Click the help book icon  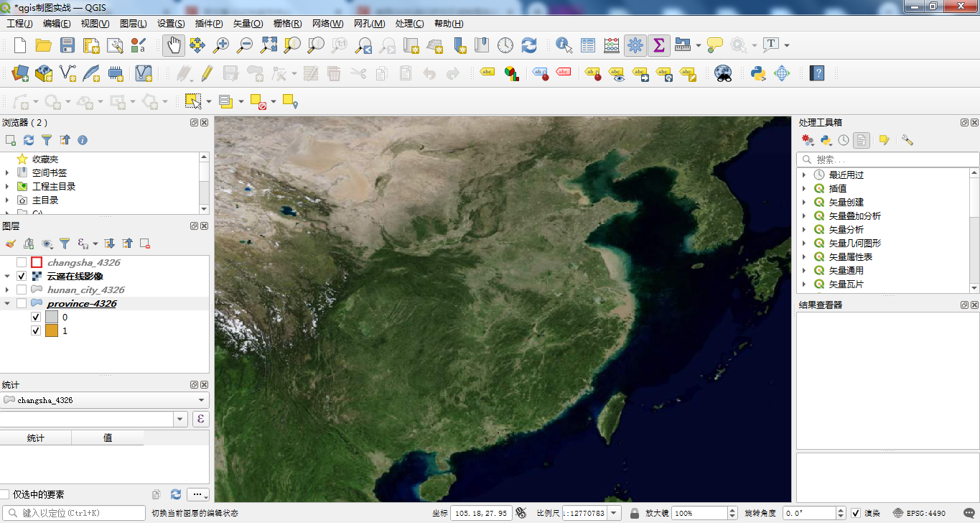point(816,73)
